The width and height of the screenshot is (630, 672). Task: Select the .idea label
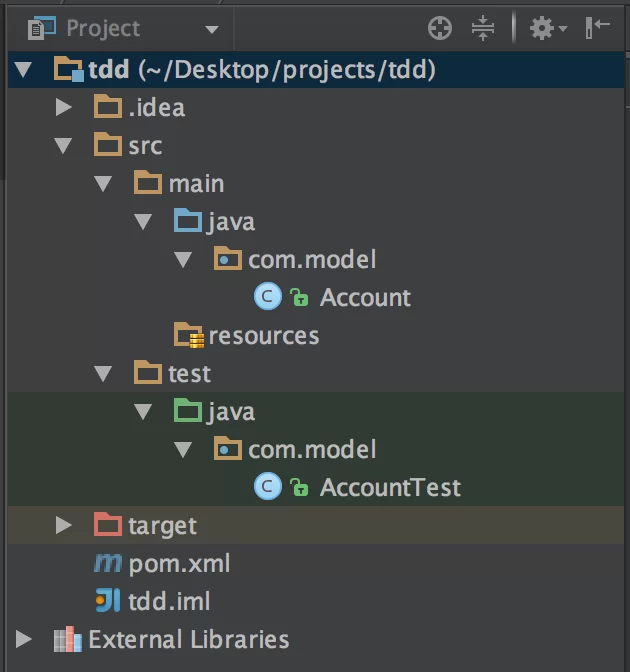157,107
